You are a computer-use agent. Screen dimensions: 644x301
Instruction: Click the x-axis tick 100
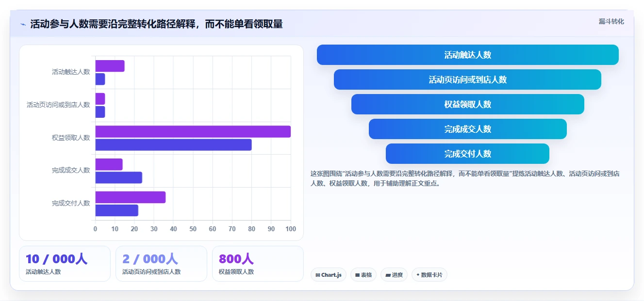pos(291,229)
